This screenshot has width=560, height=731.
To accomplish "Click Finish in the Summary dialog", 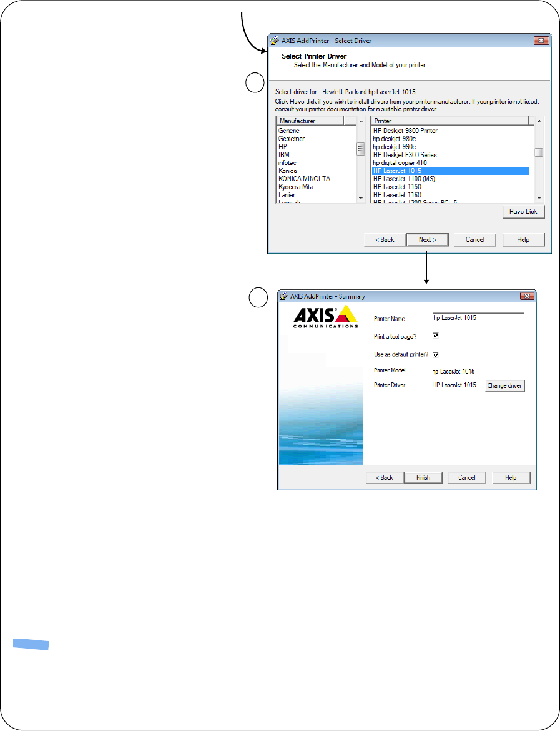I will tap(423, 478).
